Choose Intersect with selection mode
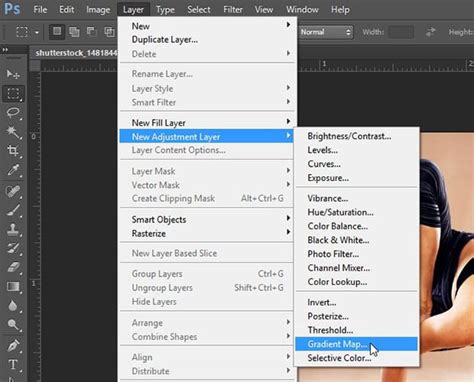Image resolution: width=474 pixels, height=382 pixels. click(109, 32)
